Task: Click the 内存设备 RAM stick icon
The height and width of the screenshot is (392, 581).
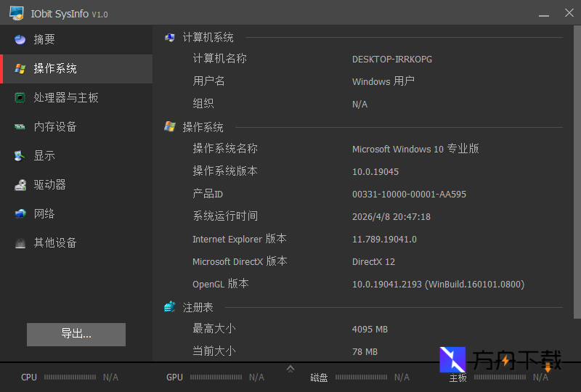Action: (x=20, y=127)
